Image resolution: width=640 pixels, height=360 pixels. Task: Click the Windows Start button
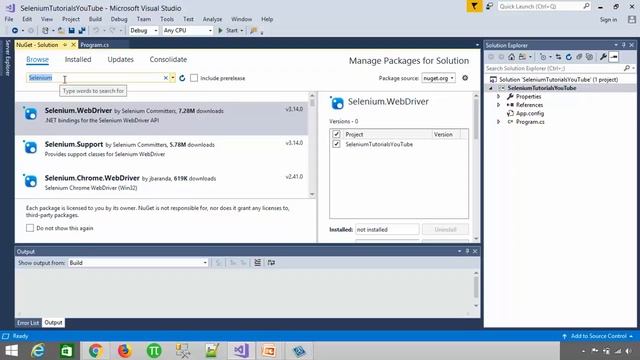coord(11,351)
